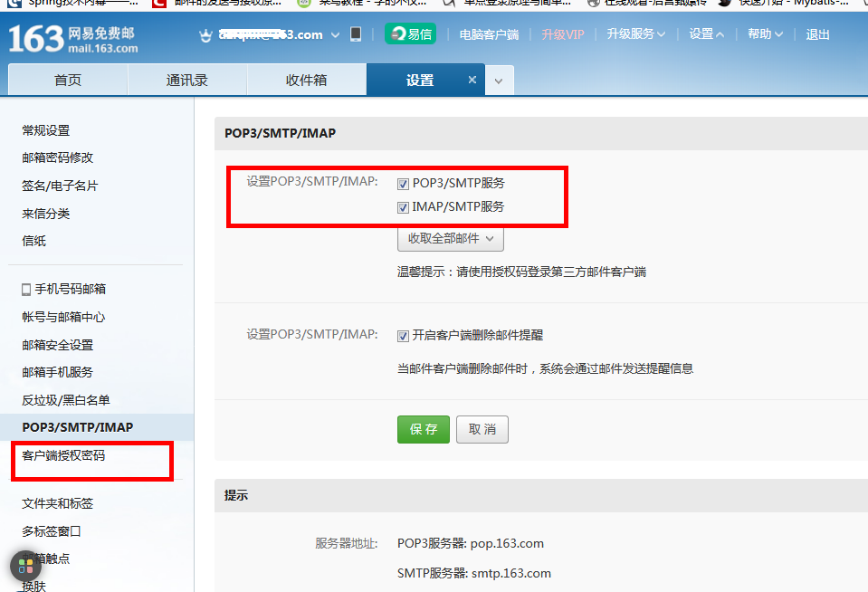Open 常规设置 in the sidebar
Viewport: 868px width, 592px height.
(x=46, y=130)
